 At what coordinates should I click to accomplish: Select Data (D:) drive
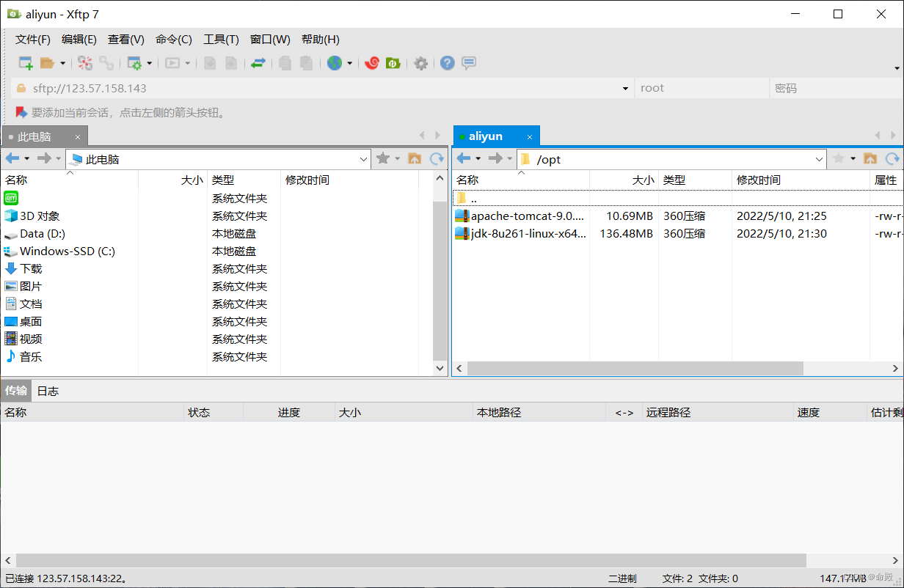43,234
